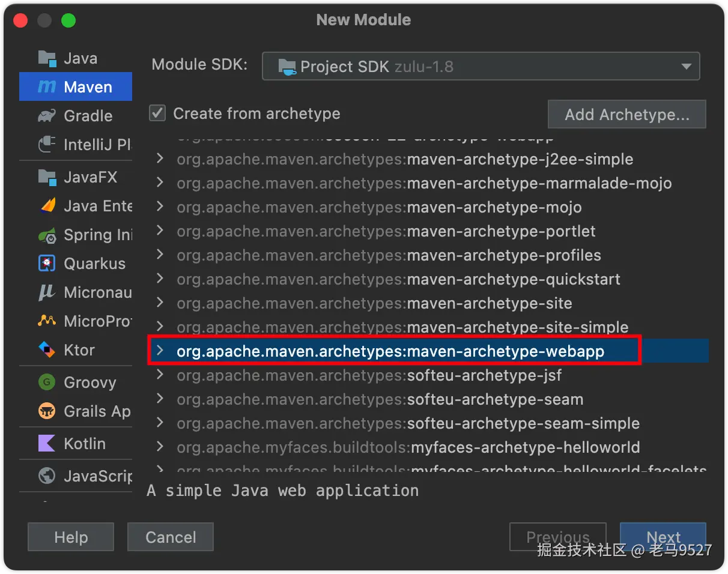Select Java in the module type list
Screen dimensions: 728x574
(x=80, y=58)
